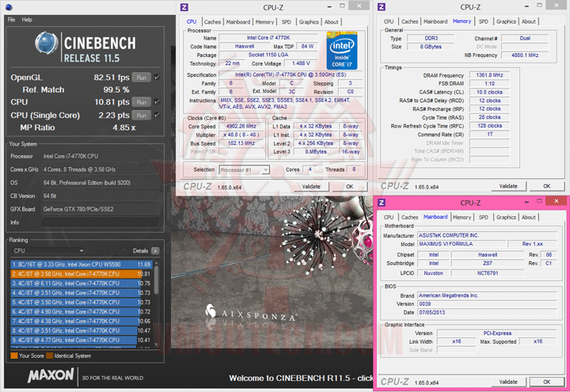Image resolution: width=570 pixels, height=392 pixels.
Task: Open SPD tab in the Memory CPU-Z window
Action: point(484,21)
